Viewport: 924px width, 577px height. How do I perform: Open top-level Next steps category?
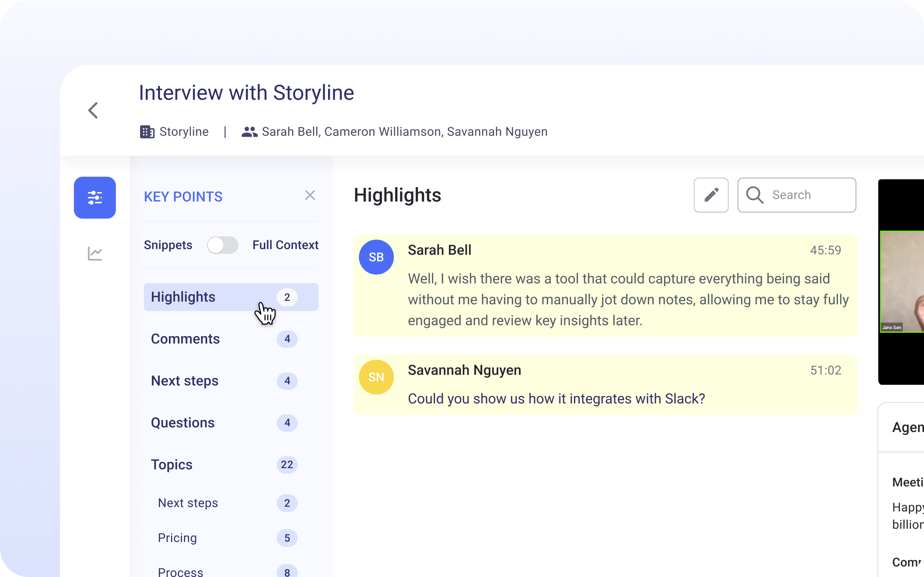pyautogui.click(x=184, y=381)
